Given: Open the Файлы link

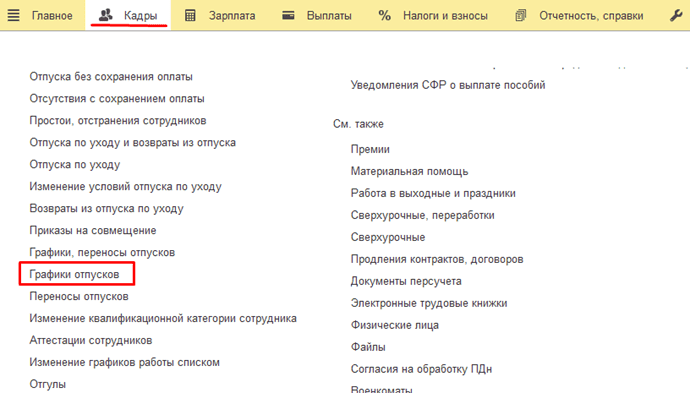Looking at the screenshot, I should tap(368, 348).
